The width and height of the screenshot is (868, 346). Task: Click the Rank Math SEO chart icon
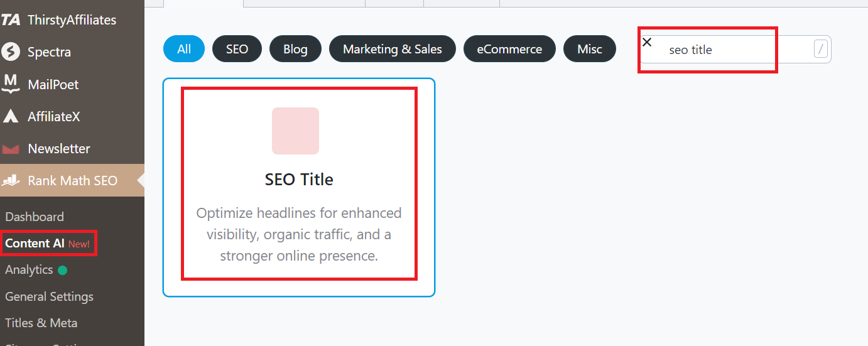[x=11, y=181]
